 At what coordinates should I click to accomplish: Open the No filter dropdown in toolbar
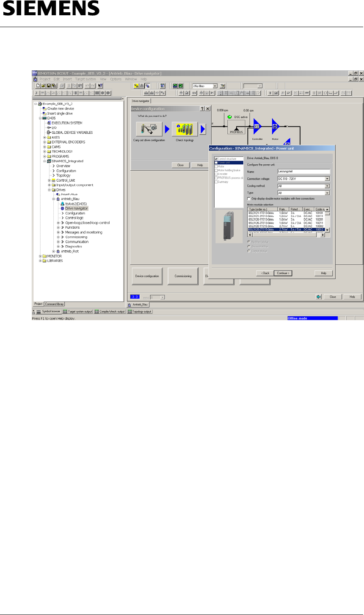(215, 86)
